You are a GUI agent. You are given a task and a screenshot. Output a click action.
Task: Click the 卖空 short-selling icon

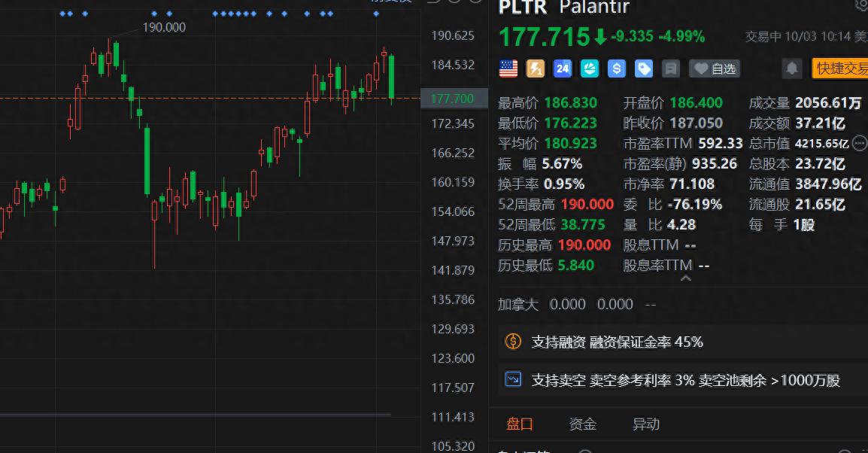[x=513, y=379]
